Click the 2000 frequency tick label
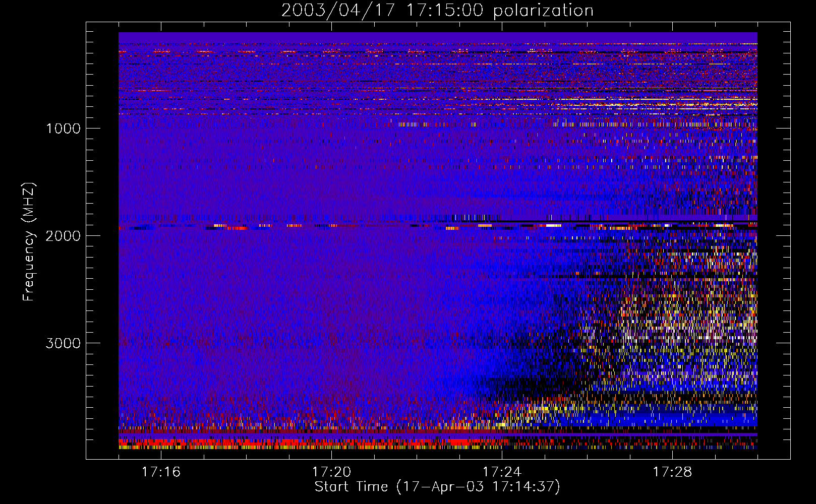Viewport: 816px width, 504px height. coord(63,236)
